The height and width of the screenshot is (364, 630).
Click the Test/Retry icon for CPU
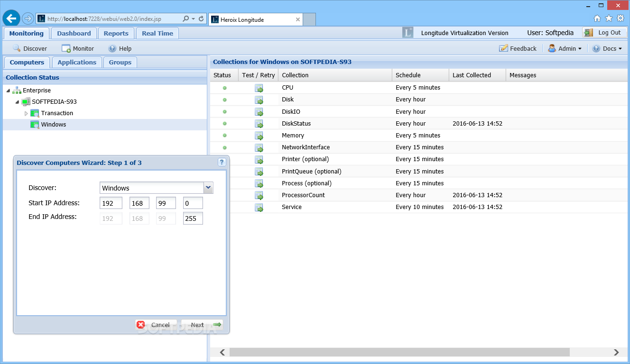click(259, 88)
